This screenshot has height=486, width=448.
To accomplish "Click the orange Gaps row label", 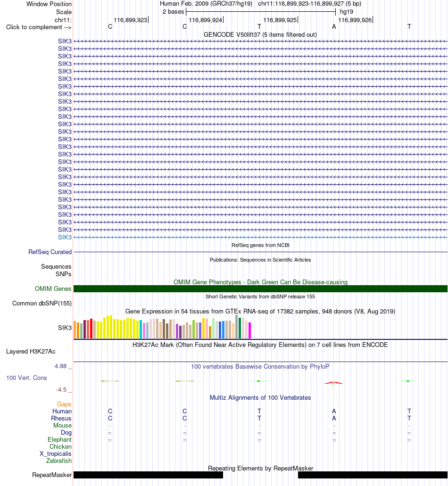I will click(64, 404).
